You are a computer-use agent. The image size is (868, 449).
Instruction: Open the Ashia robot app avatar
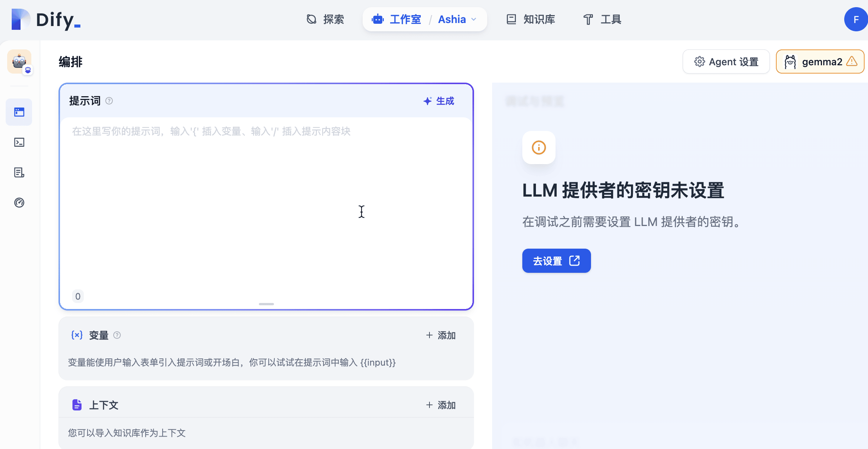point(19,61)
